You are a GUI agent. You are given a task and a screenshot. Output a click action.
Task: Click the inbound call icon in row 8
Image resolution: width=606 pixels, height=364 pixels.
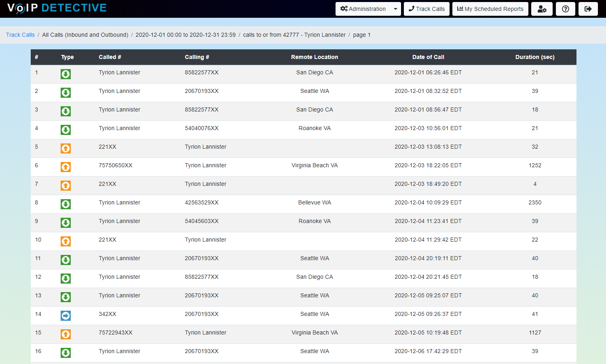[x=65, y=204]
